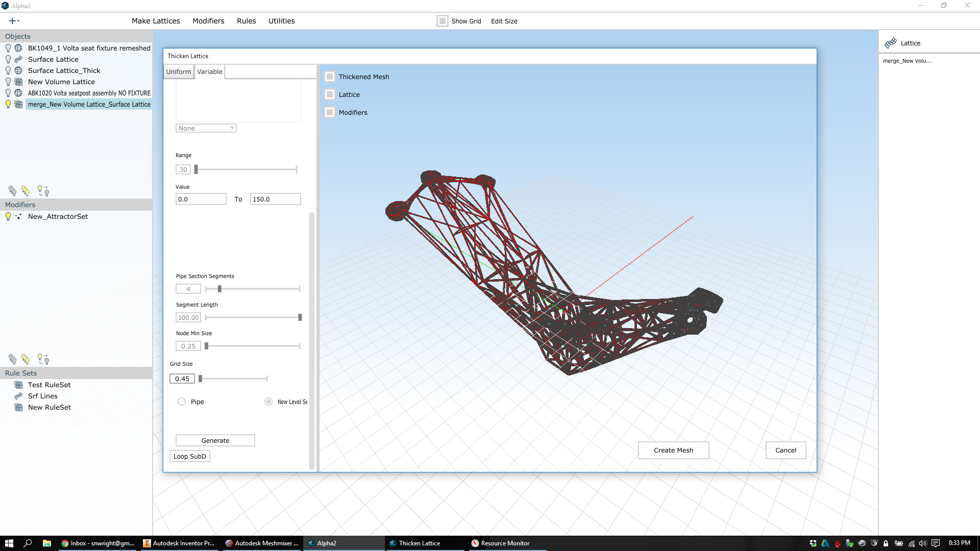Click surface lattice icon next to Surface Lattice
Screen dimensions: 980x551
point(18,59)
